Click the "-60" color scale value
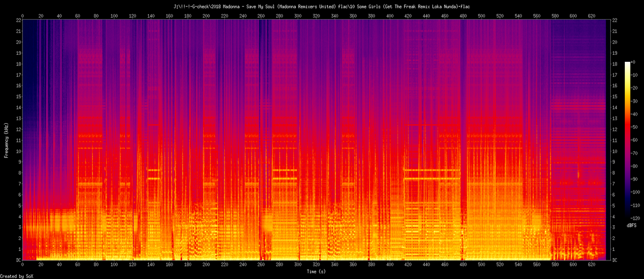Image resolution: width=644 pixels, height=279 pixels. click(634, 140)
